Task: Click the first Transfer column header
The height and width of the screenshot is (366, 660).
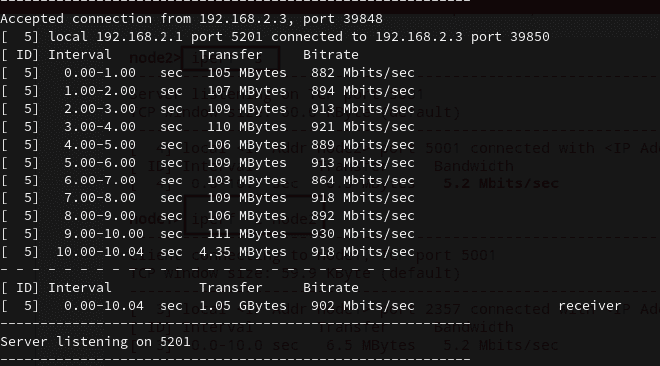Action: click(x=231, y=55)
